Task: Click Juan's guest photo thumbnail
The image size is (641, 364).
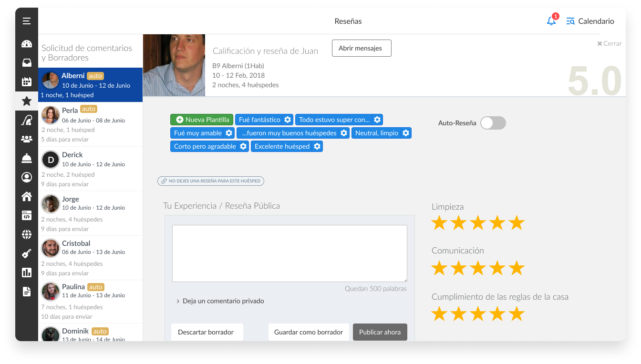Action: (x=174, y=65)
